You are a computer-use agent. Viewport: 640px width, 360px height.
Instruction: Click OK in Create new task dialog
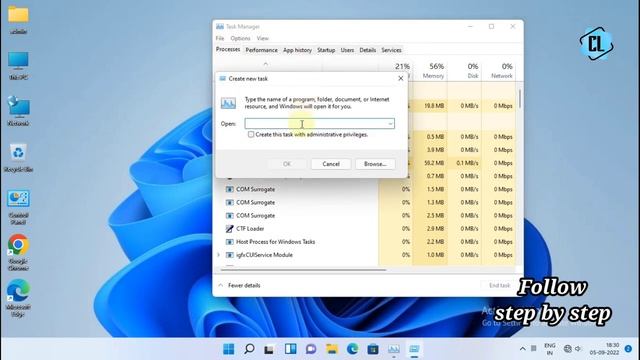[x=287, y=164]
